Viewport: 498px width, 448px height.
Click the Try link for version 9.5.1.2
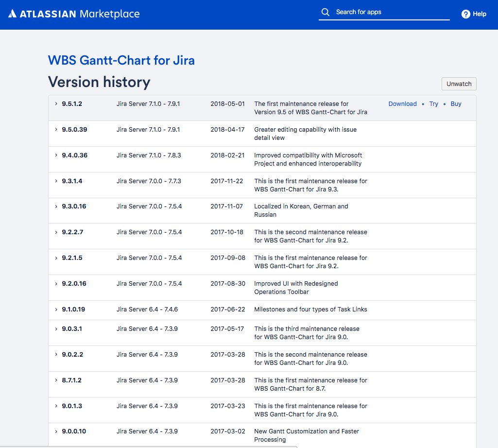pos(433,104)
